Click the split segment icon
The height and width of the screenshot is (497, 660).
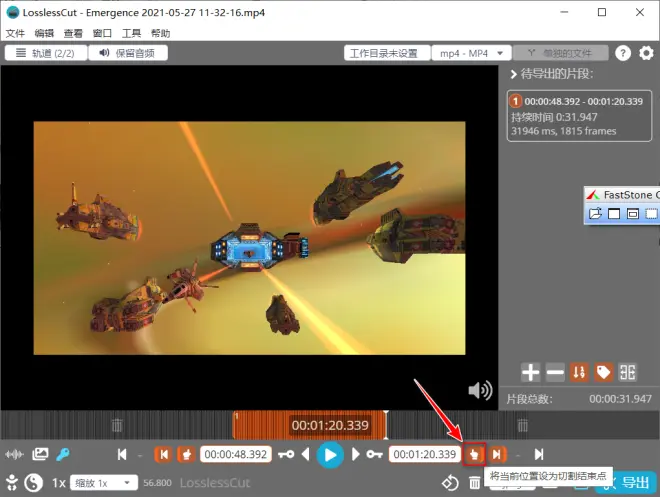pyautogui.click(x=628, y=372)
